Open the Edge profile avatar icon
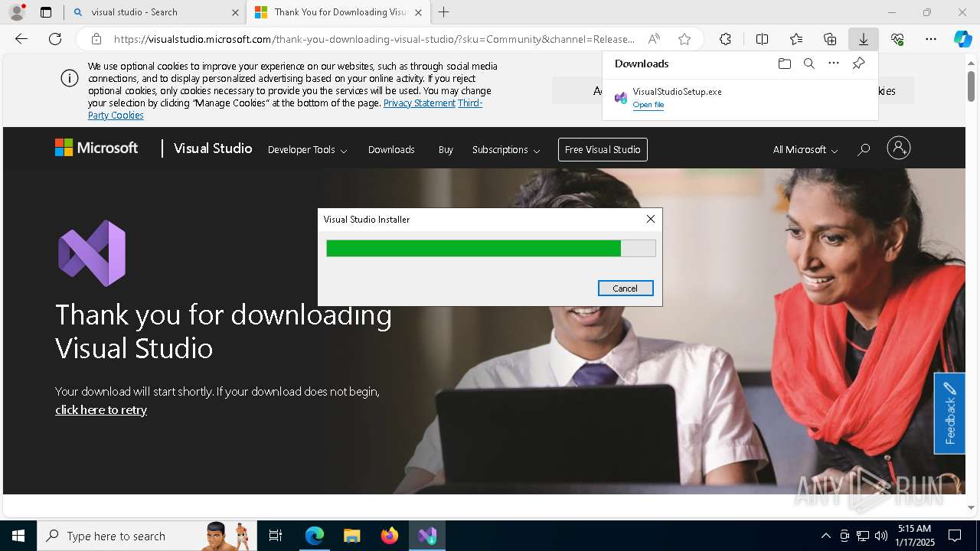 click(x=17, y=12)
